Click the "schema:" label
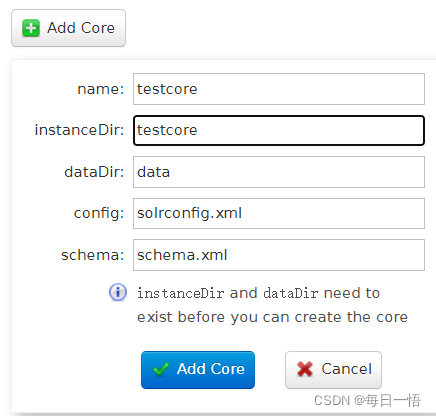This screenshot has width=436, height=416. (x=92, y=255)
